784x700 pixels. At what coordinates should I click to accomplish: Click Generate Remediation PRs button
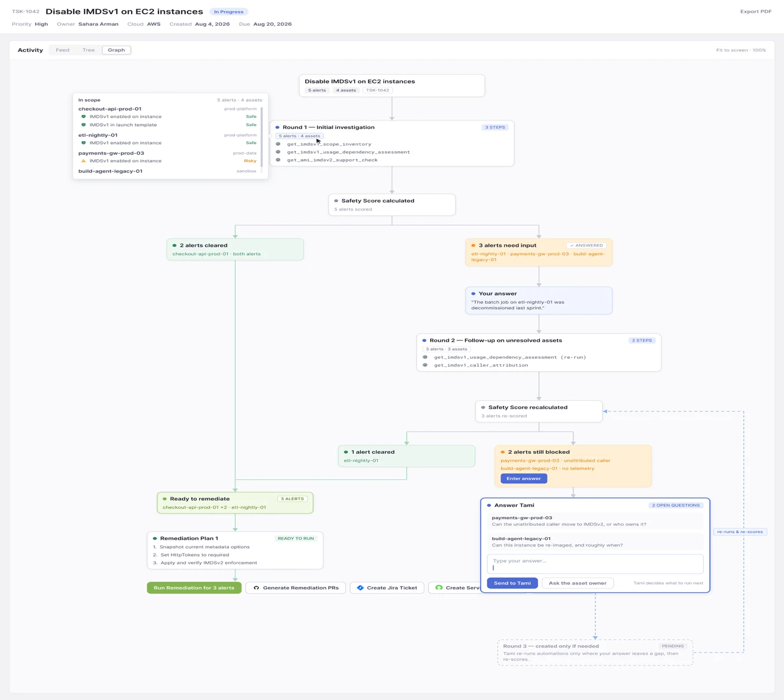coord(296,588)
